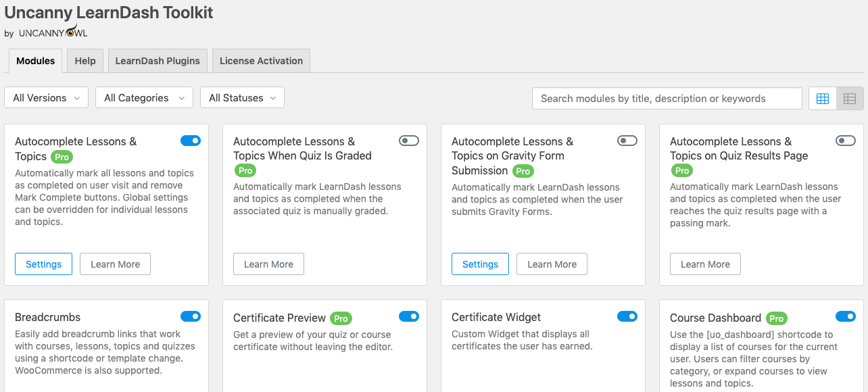Switch to grid view of modules
The height and width of the screenshot is (392, 868).
tap(822, 98)
